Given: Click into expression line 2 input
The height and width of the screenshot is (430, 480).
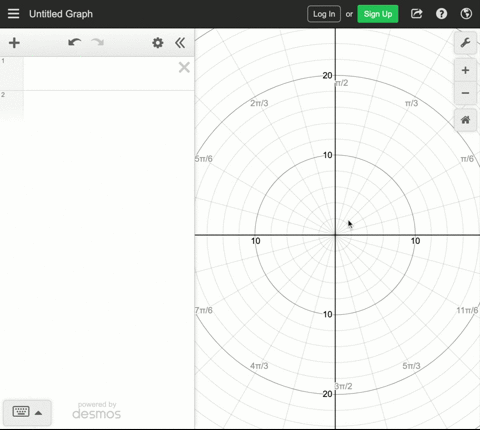Looking at the screenshot, I should pos(109,105).
